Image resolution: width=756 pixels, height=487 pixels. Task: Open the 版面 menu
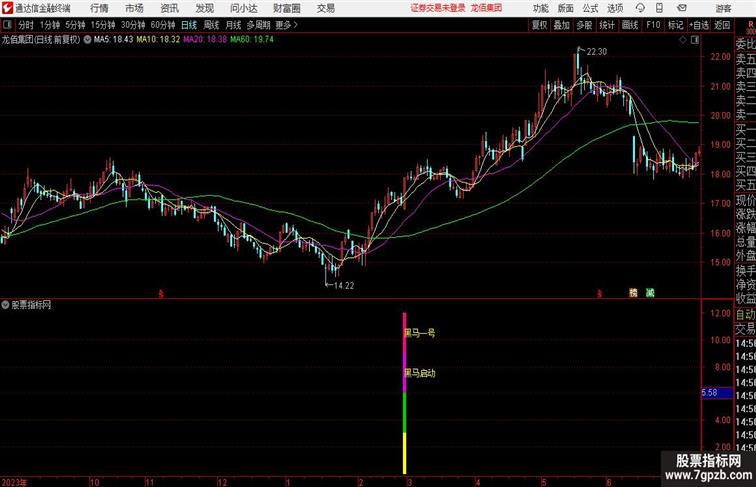click(x=566, y=8)
